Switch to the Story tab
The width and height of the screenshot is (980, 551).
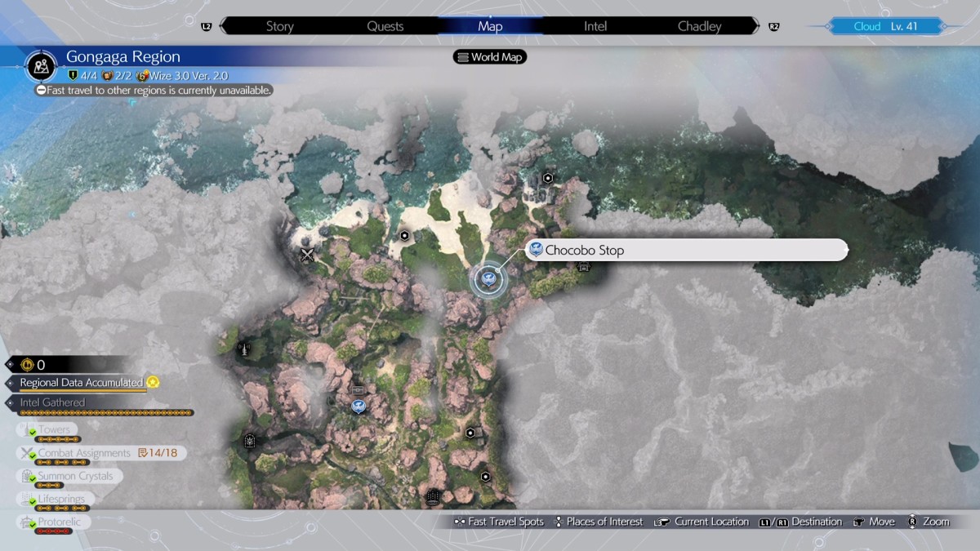point(279,26)
